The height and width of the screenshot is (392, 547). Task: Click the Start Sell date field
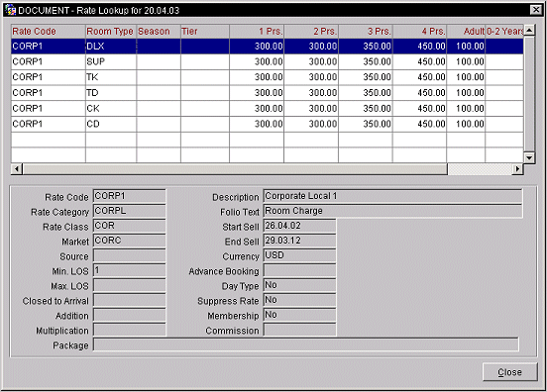point(299,226)
